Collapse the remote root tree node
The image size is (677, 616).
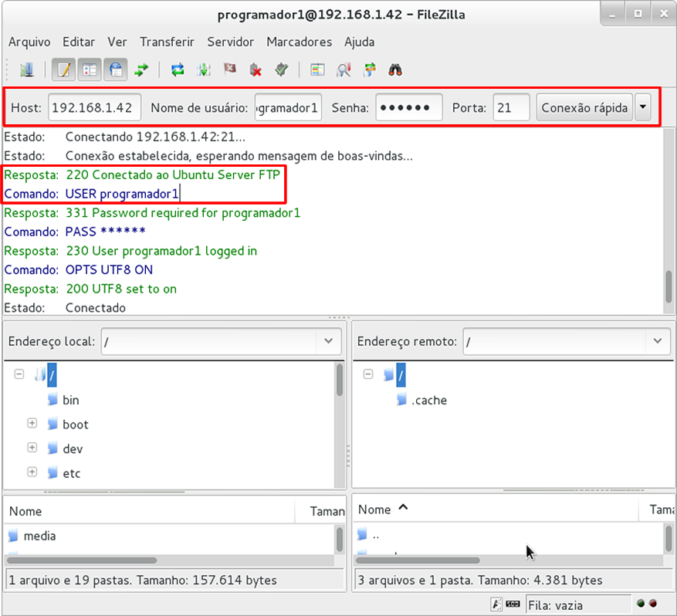tap(368, 374)
